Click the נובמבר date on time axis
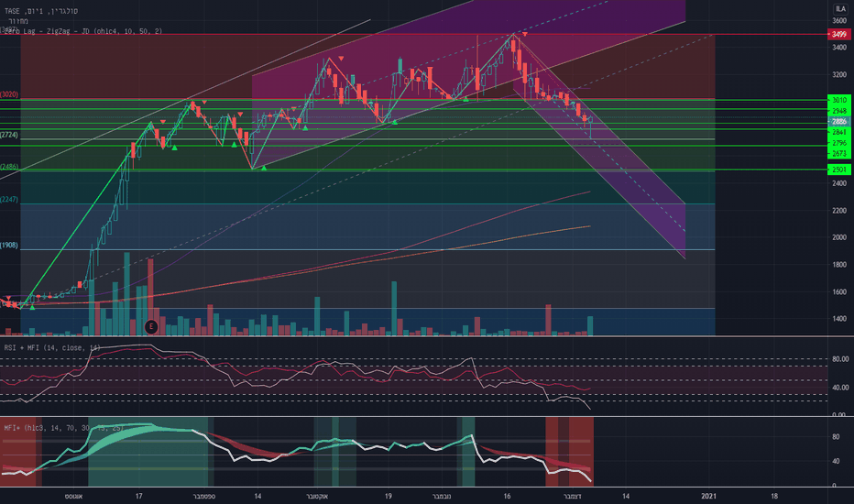Viewport: 854px width, 504px height. point(441,497)
